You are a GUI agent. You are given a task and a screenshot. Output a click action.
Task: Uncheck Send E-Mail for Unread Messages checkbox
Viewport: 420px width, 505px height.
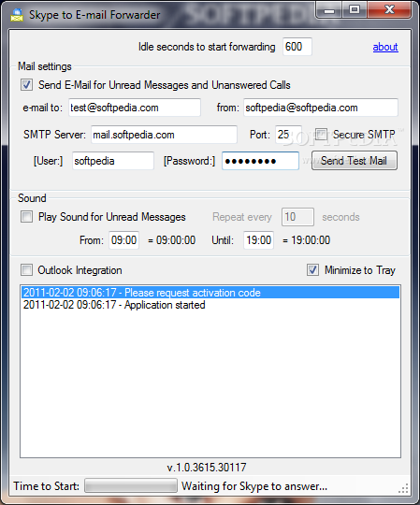tap(26, 85)
